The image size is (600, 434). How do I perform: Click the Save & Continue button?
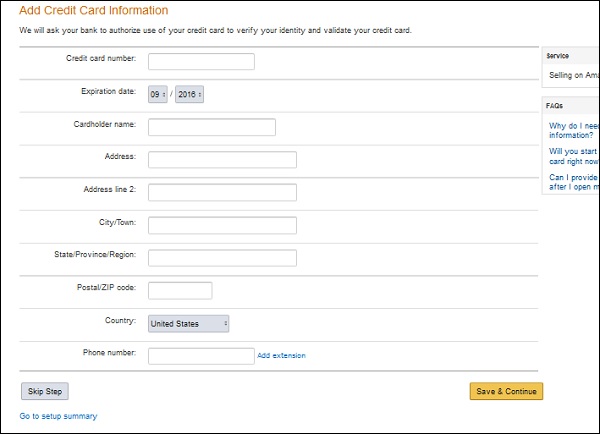click(506, 391)
